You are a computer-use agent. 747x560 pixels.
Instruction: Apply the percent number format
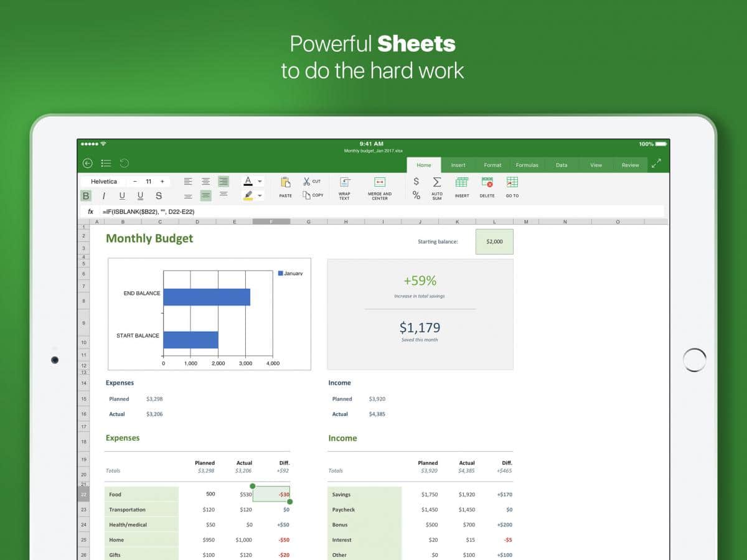coord(416,195)
